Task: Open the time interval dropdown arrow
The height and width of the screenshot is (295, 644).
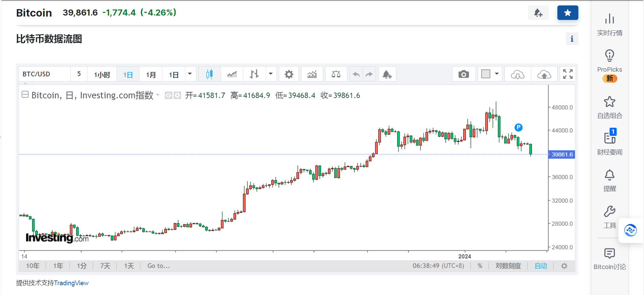Action: (190, 74)
